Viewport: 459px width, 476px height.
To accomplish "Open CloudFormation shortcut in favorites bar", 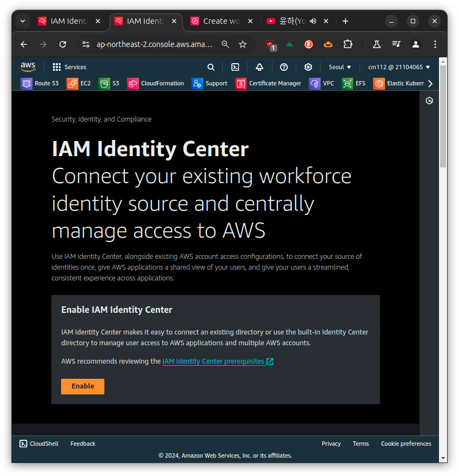I will [x=156, y=84].
